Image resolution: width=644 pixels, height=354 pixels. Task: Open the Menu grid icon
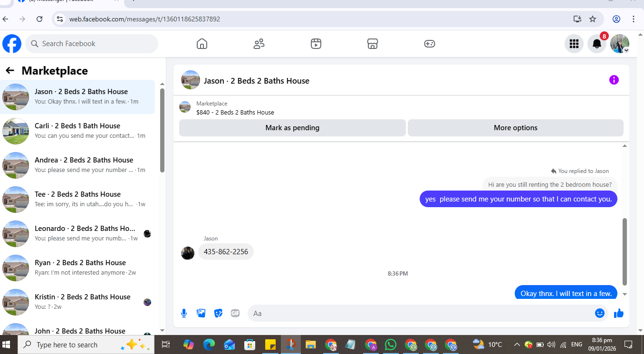(x=574, y=44)
